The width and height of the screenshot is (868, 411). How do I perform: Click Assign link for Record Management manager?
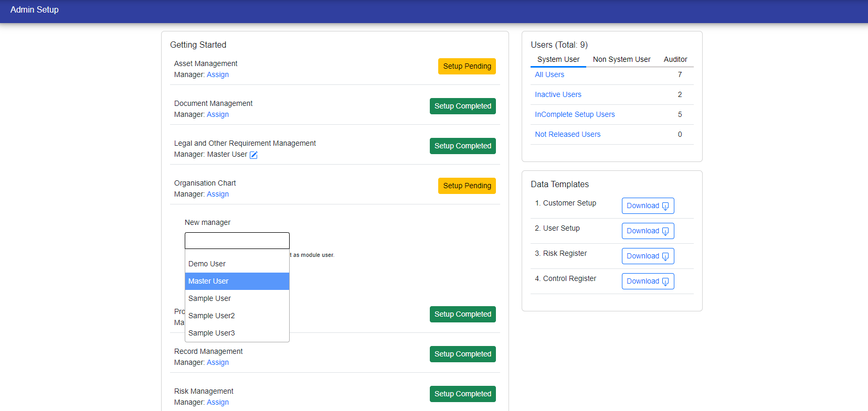[217, 362]
